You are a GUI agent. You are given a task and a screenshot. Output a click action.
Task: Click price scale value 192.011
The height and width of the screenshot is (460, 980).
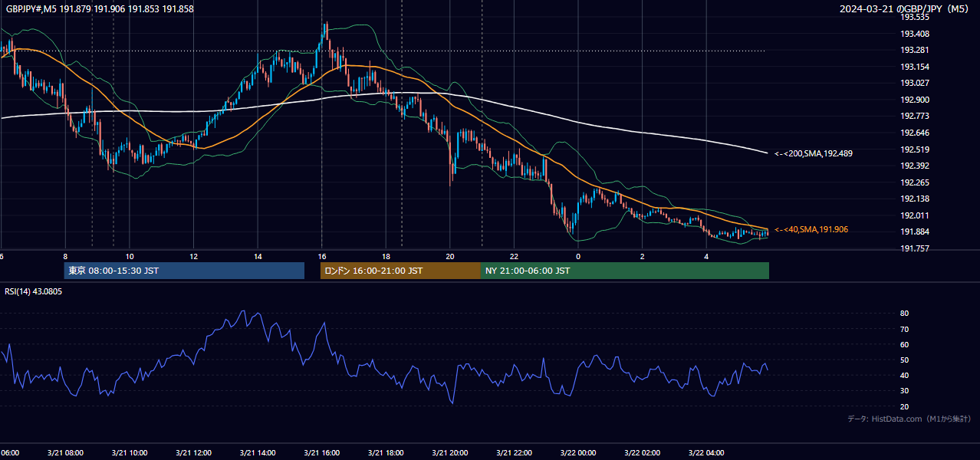tap(915, 215)
